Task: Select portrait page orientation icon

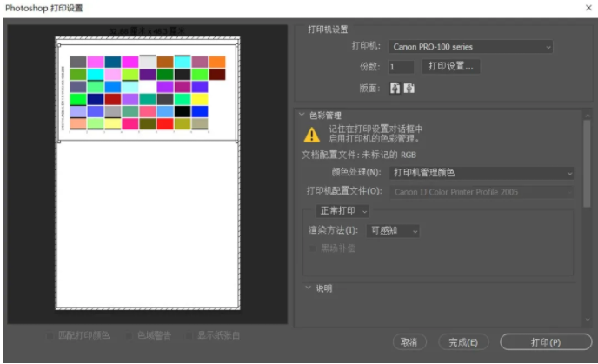Action: click(395, 88)
